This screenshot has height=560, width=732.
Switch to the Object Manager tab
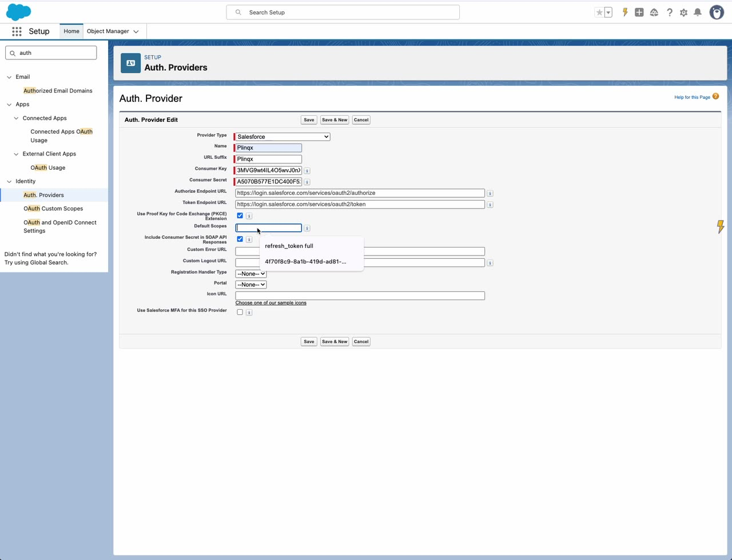coord(108,31)
